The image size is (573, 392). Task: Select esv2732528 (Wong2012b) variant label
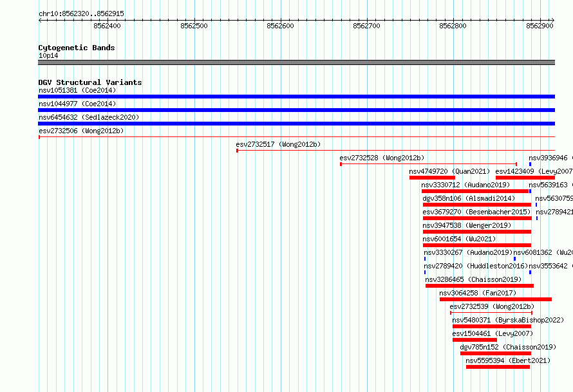tap(382, 158)
